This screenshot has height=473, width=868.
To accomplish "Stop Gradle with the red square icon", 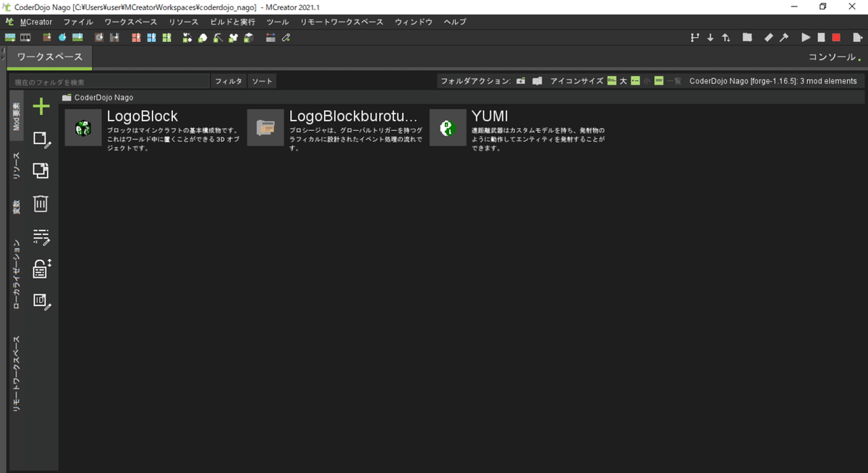I will click(838, 37).
